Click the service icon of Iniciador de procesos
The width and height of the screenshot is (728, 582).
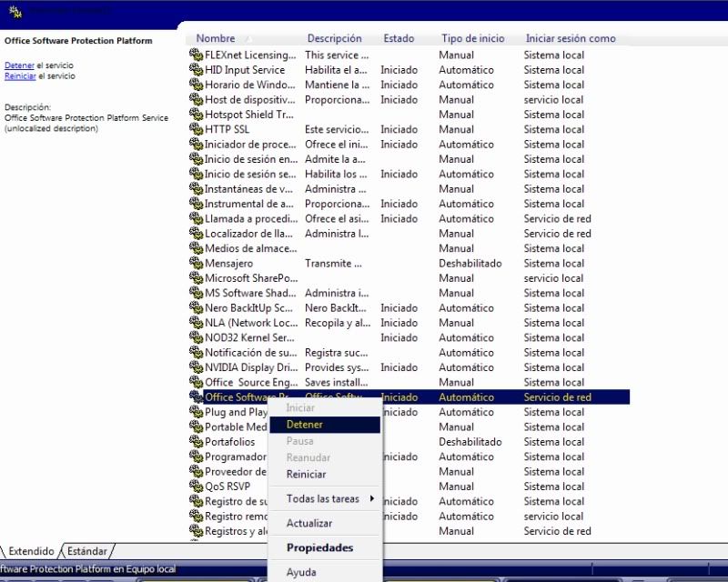click(x=196, y=144)
